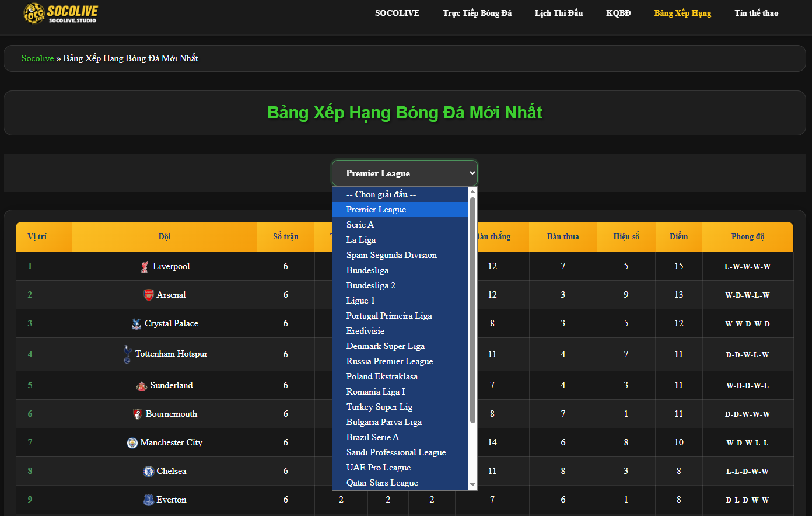Choose Bundesliga 2 in the dropdown
The width and height of the screenshot is (812, 516).
371,285
